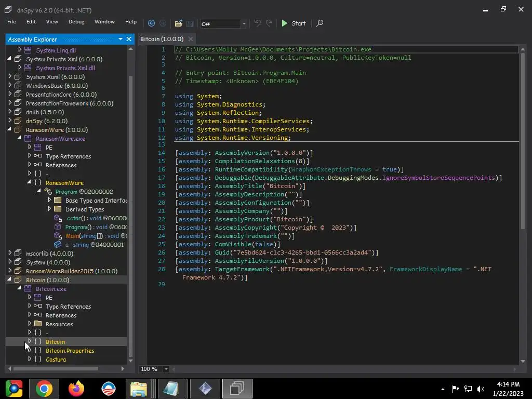Click the Undo toolbar icon
Image resolution: width=532 pixels, height=399 pixels.
click(258, 23)
